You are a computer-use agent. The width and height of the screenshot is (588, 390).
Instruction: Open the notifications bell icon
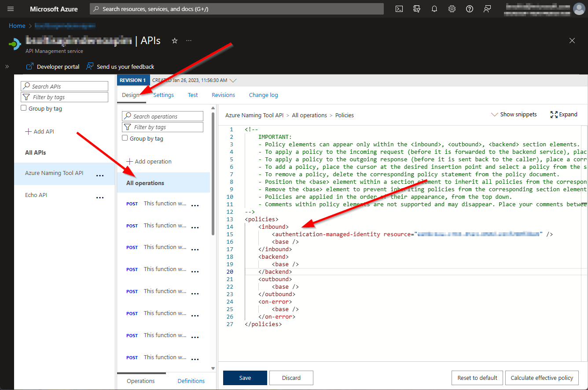[434, 9]
